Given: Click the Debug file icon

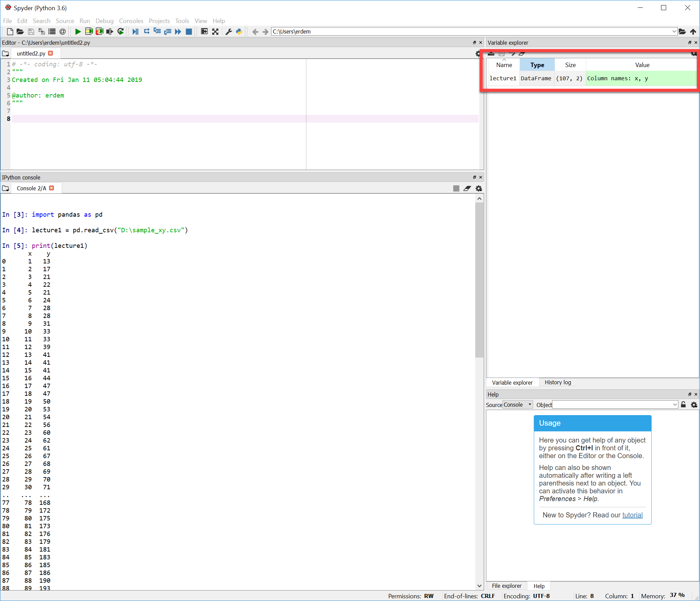Looking at the screenshot, I should [135, 31].
